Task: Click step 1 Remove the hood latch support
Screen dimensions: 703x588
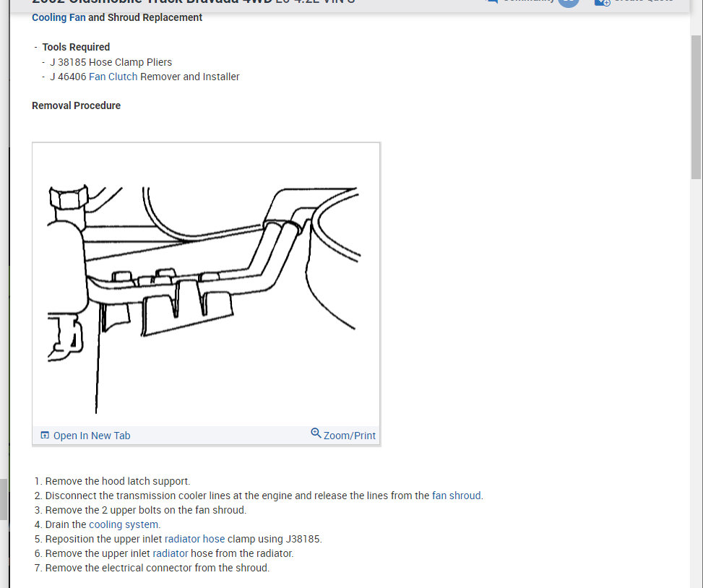Action: (x=118, y=481)
